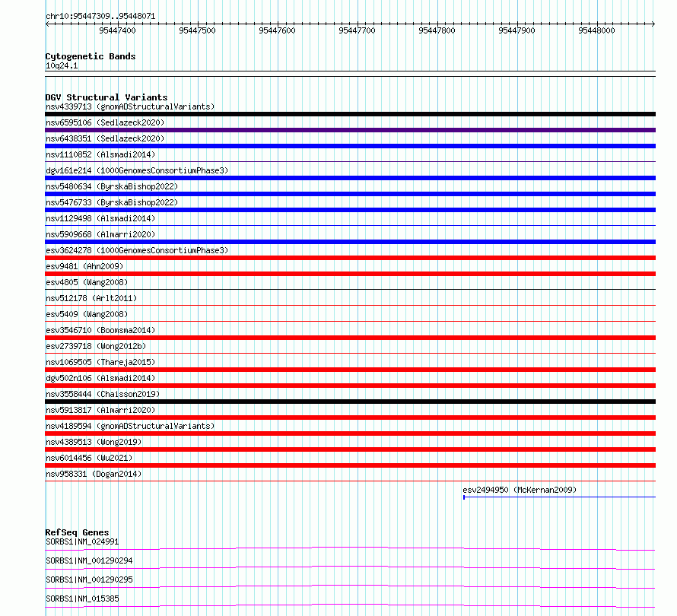
Task: Click esv3624278 (1000GenomesConsortiumPhase3) label
Action: 137,250
